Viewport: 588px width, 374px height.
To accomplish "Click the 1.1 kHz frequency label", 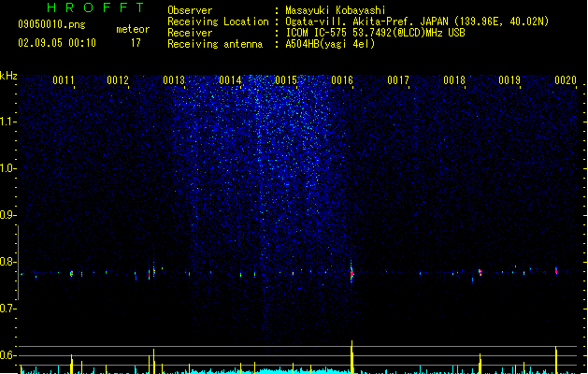I will pos(7,122).
